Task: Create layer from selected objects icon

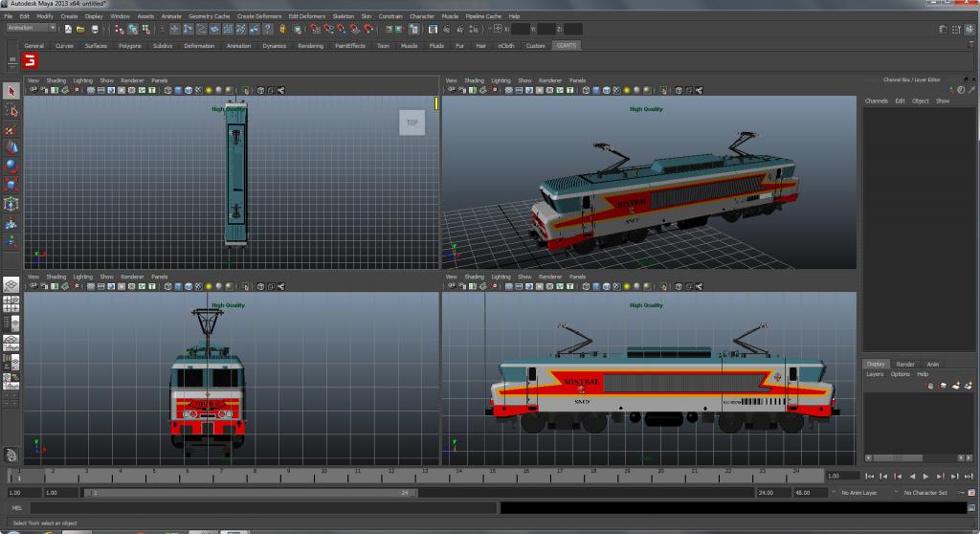Action: [x=968, y=385]
